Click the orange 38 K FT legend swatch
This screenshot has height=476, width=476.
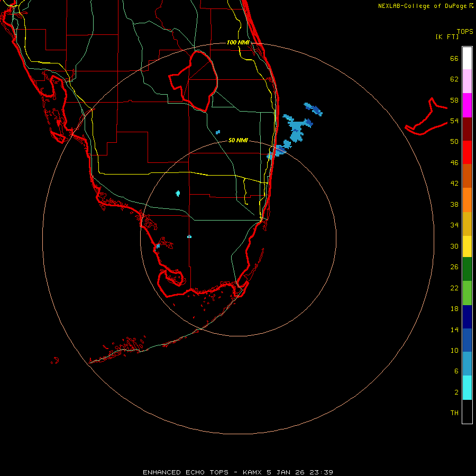click(x=467, y=200)
